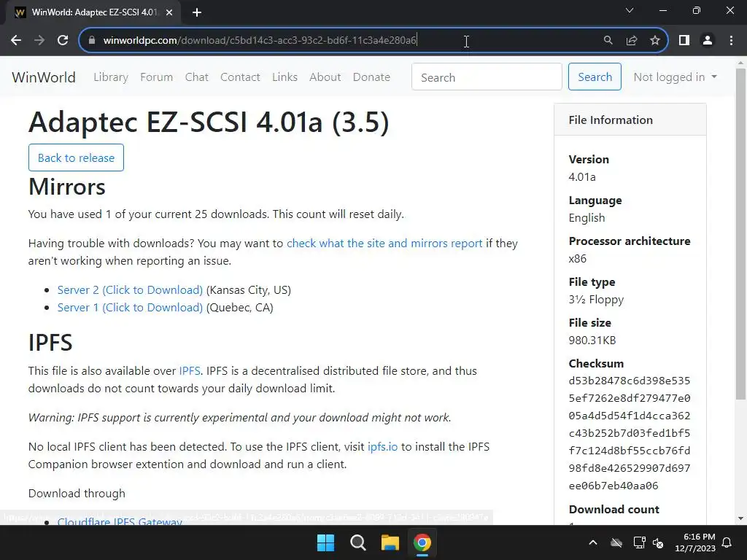The image size is (747, 560).
Task: Open the Contact nav item
Action: pos(240,77)
